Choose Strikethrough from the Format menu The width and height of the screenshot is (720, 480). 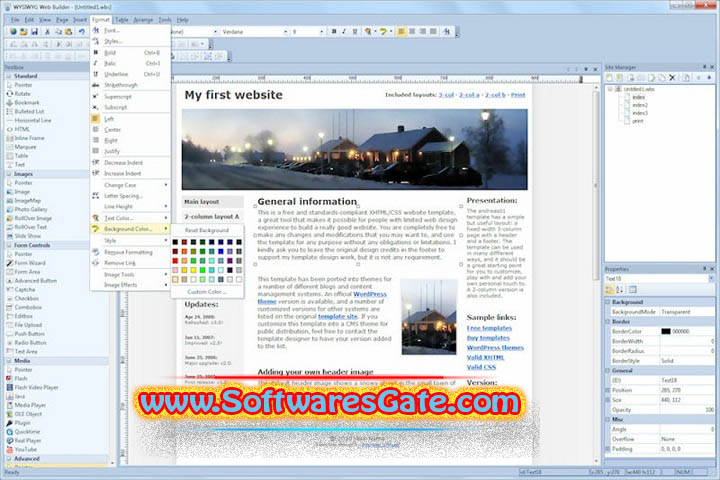coord(131,85)
